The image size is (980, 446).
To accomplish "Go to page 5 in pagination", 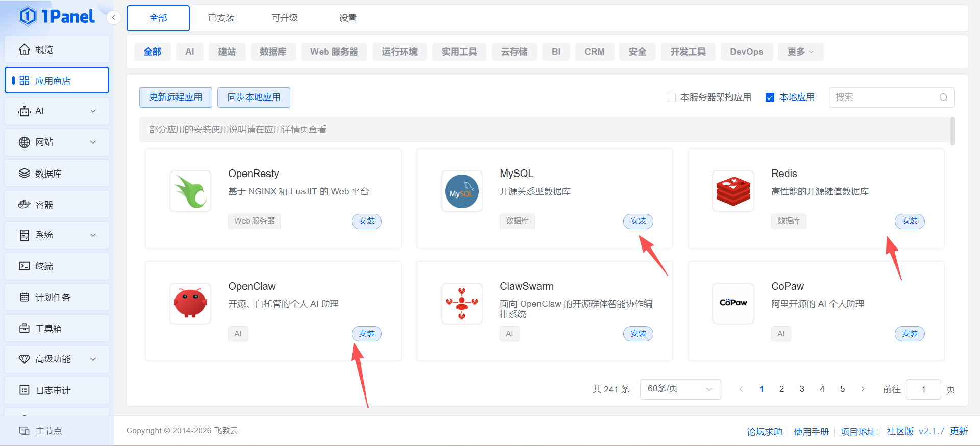I will pos(843,389).
